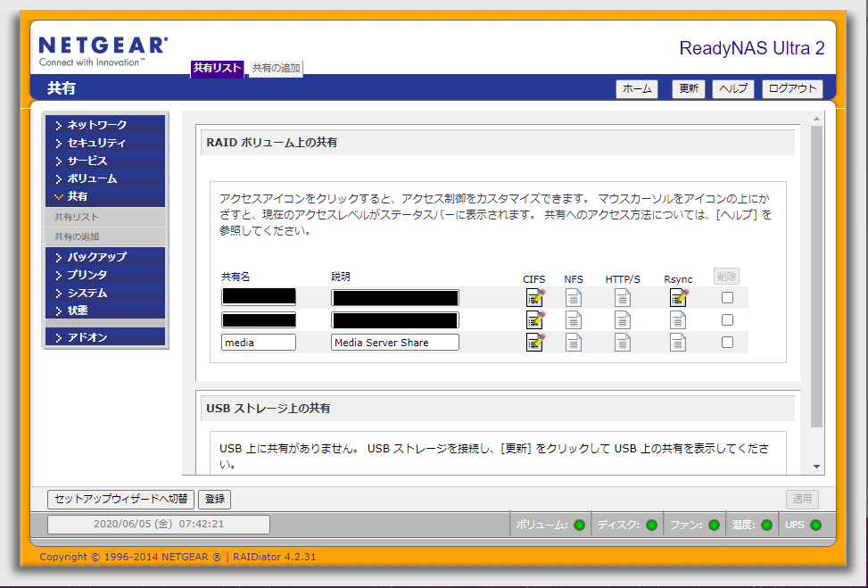Open ヘルプ
This screenshot has height=588, width=868.
pos(733,88)
